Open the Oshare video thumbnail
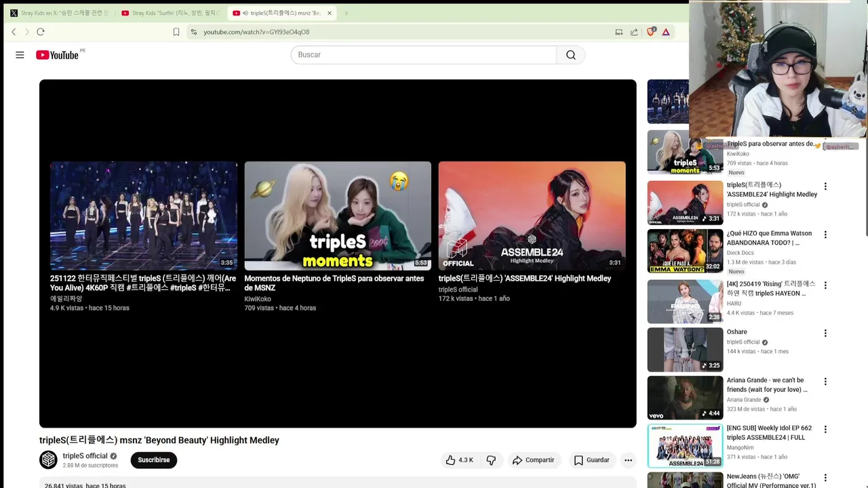Viewport: 868px width, 488px height. point(685,350)
